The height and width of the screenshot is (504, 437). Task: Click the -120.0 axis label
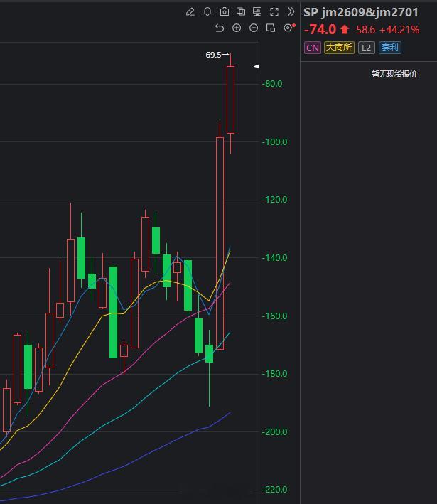tap(274, 200)
